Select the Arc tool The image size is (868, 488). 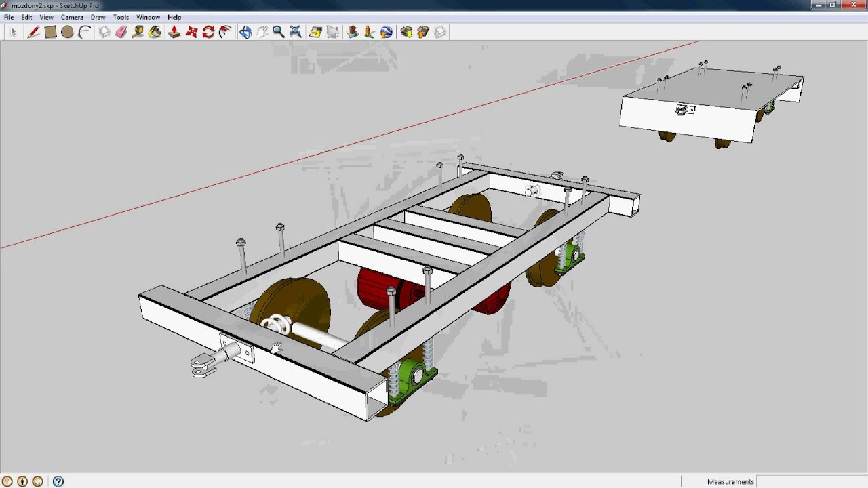(84, 32)
